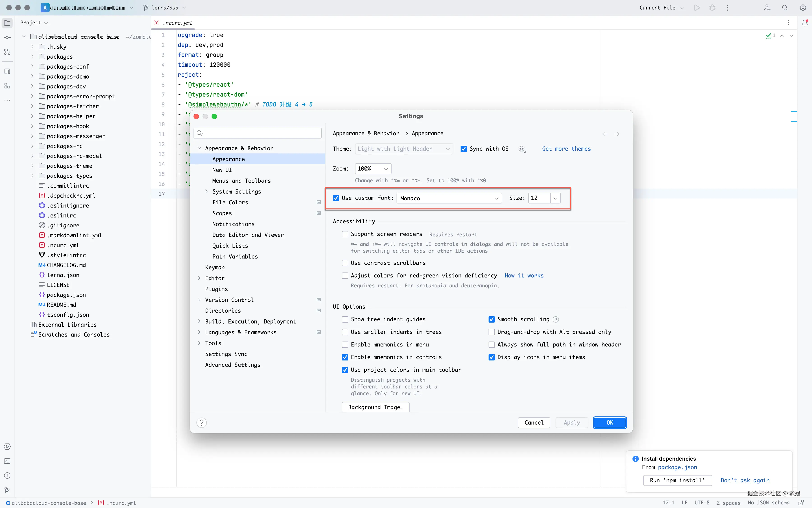Uncheck the Smooth scrolling option
The width and height of the screenshot is (812, 508).
coord(491,319)
